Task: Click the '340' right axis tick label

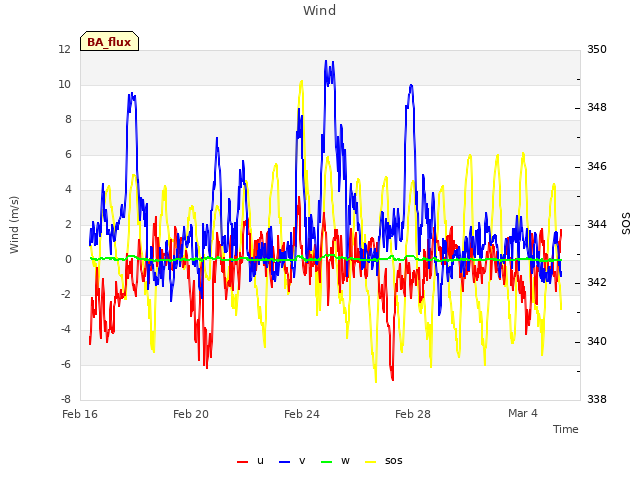Action: 597,341
